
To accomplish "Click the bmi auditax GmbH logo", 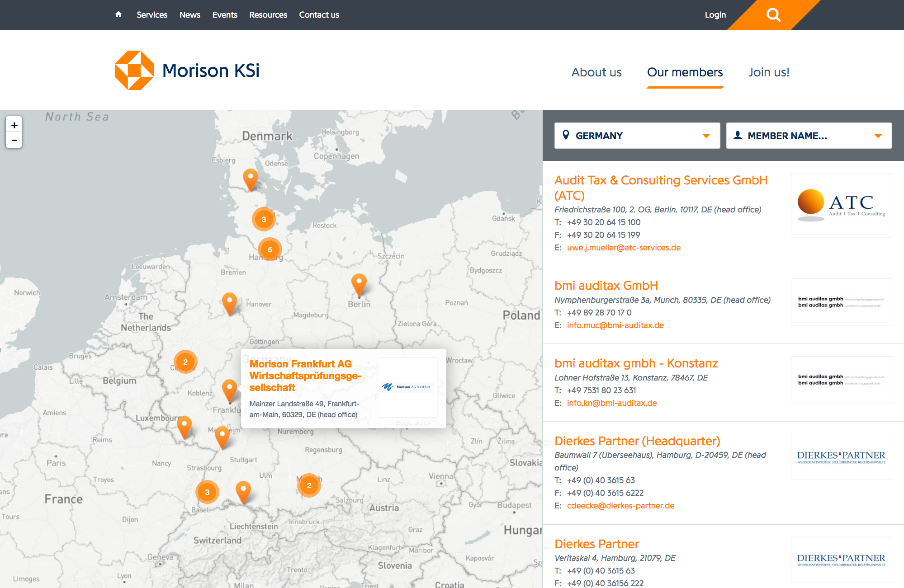I will pyautogui.click(x=841, y=302).
